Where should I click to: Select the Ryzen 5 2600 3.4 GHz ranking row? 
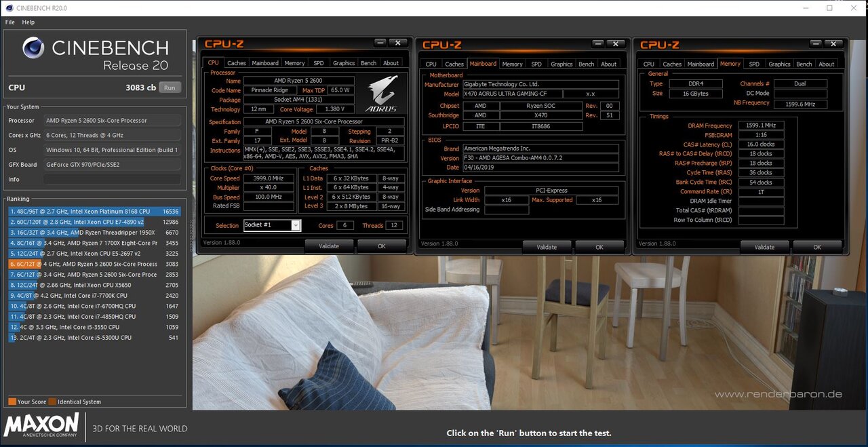94,275
